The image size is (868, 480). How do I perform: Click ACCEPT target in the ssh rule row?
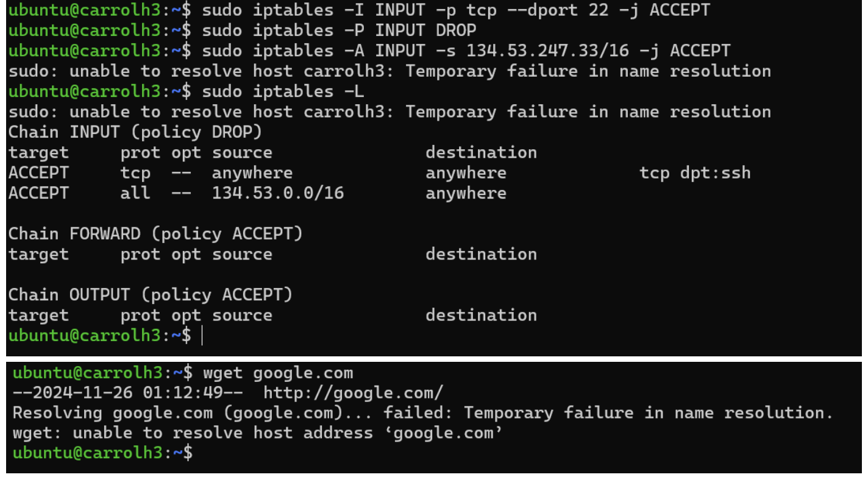[x=38, y=173]
